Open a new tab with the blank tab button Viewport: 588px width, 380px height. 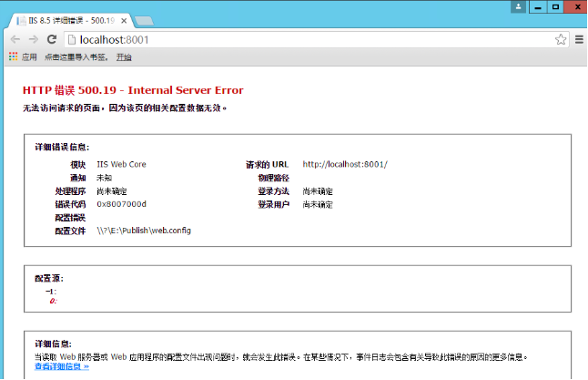click(x=144, y=21)
